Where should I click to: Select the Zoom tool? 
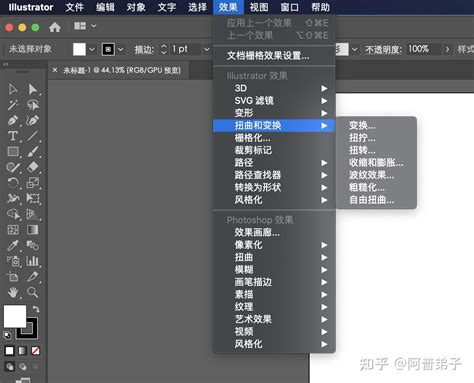tap(33, 292)
